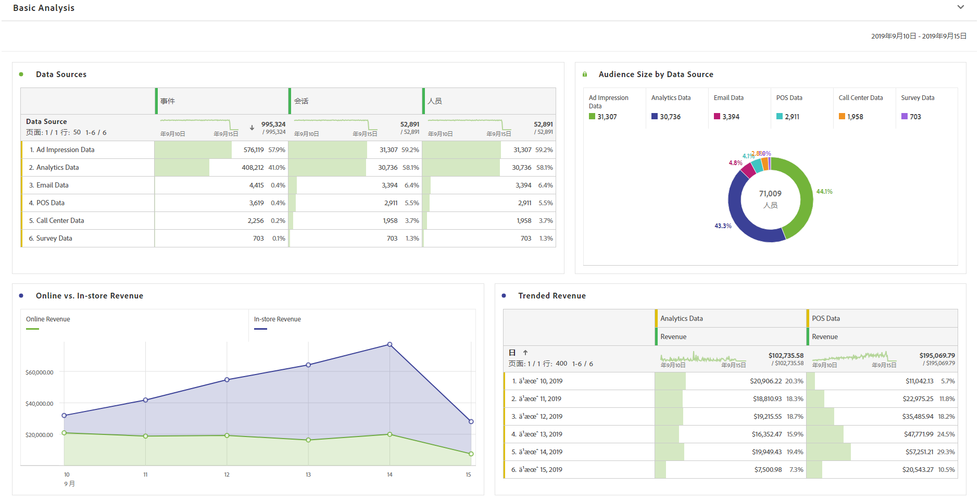This screenshot has width=980, height=499.
Task: Click the sort descending arrow in events column
Action: (252, 128)
